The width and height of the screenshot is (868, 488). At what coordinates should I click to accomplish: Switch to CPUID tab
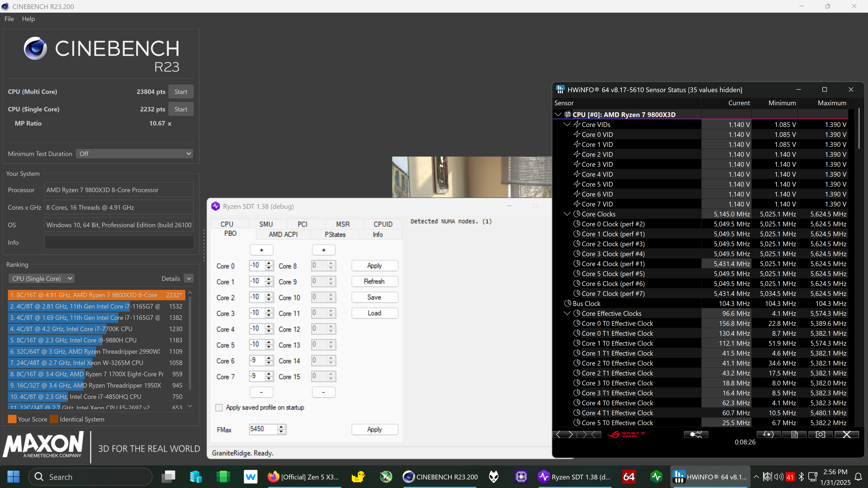click(x=383, y=224)
